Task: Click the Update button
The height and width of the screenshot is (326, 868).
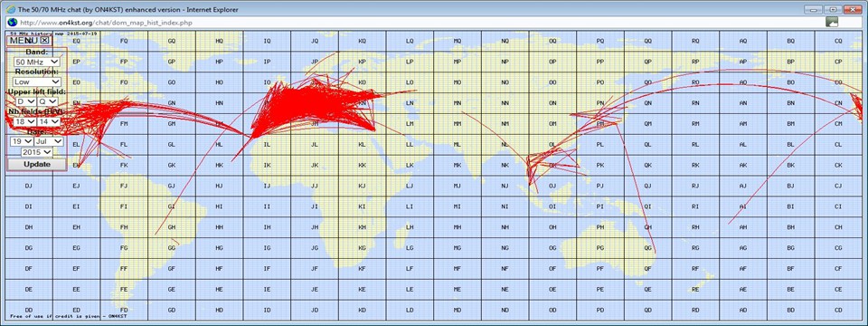Action: coord(37,165)
